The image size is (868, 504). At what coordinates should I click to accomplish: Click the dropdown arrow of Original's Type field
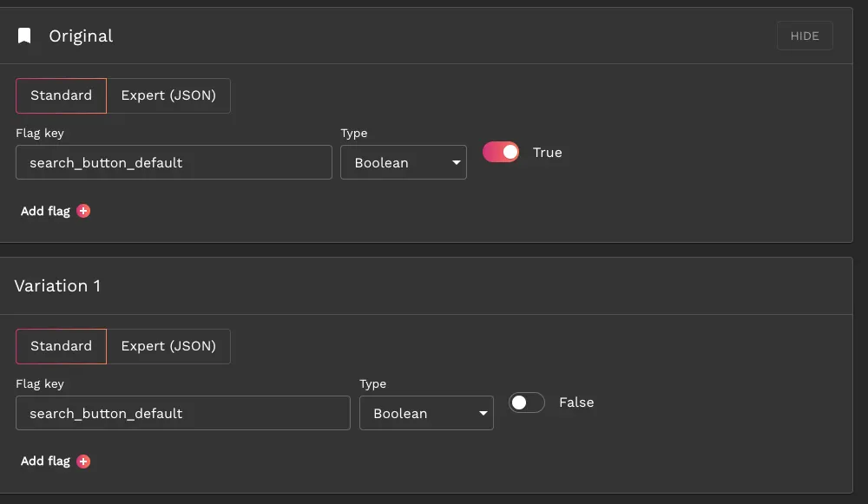(457, 163)
